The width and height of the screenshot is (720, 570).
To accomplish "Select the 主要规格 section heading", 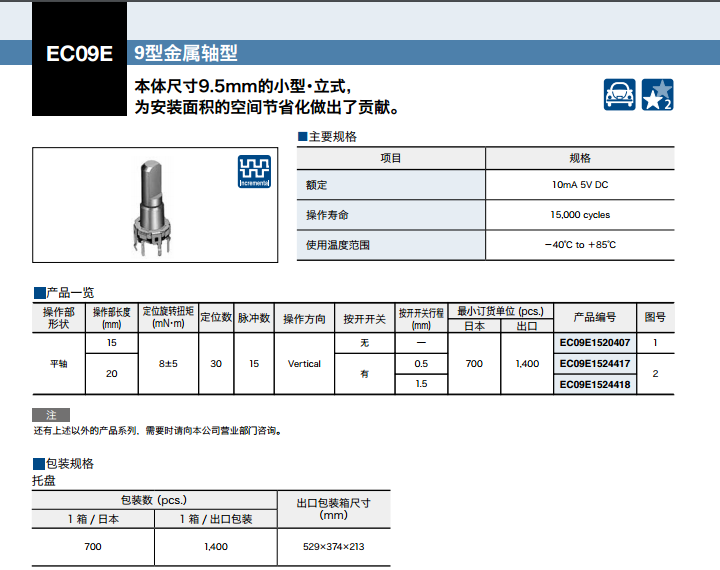I will pyautogui.click(x=331, y=136).
